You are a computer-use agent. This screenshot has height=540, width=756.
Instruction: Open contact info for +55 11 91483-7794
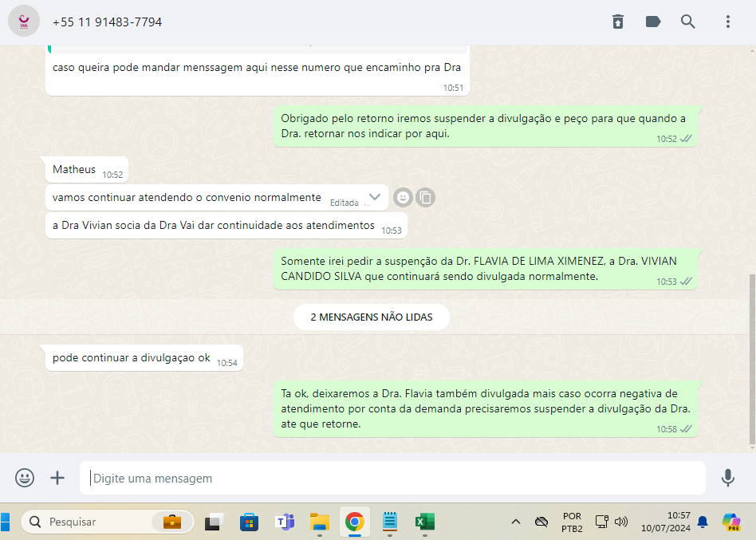(107, 22)
